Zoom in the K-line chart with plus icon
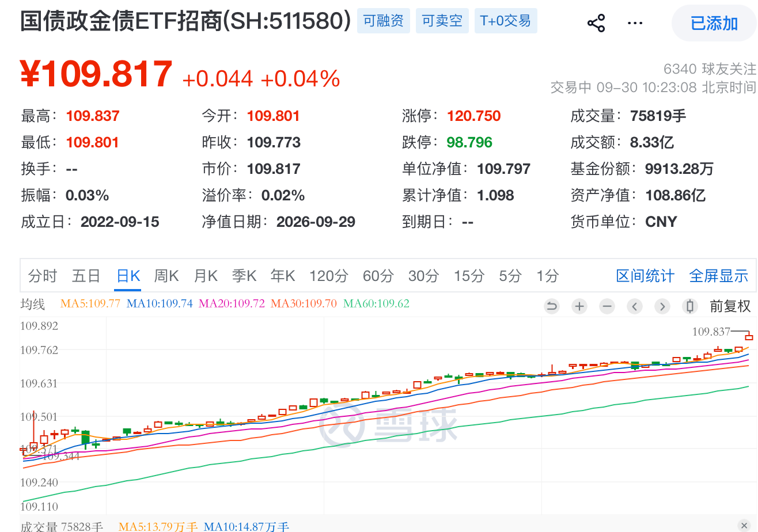Image resolution: width=758 pixels, height=532 pixels. click(579, 306)
